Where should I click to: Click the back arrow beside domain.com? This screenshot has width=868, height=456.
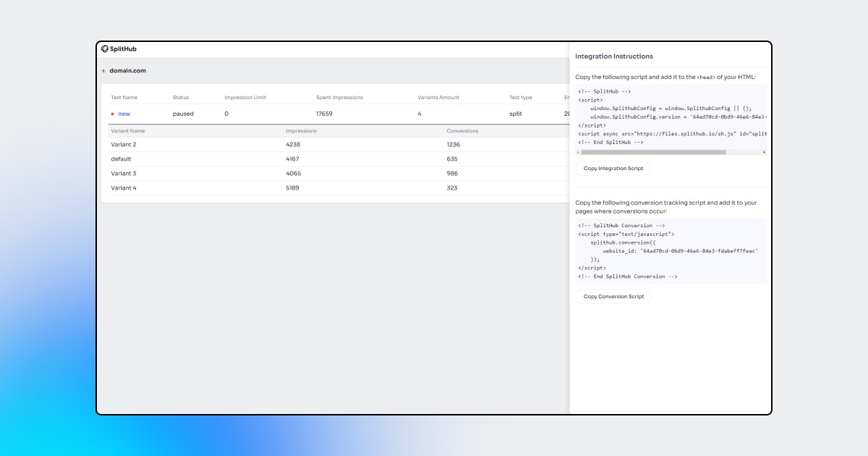tap(103, 71)
